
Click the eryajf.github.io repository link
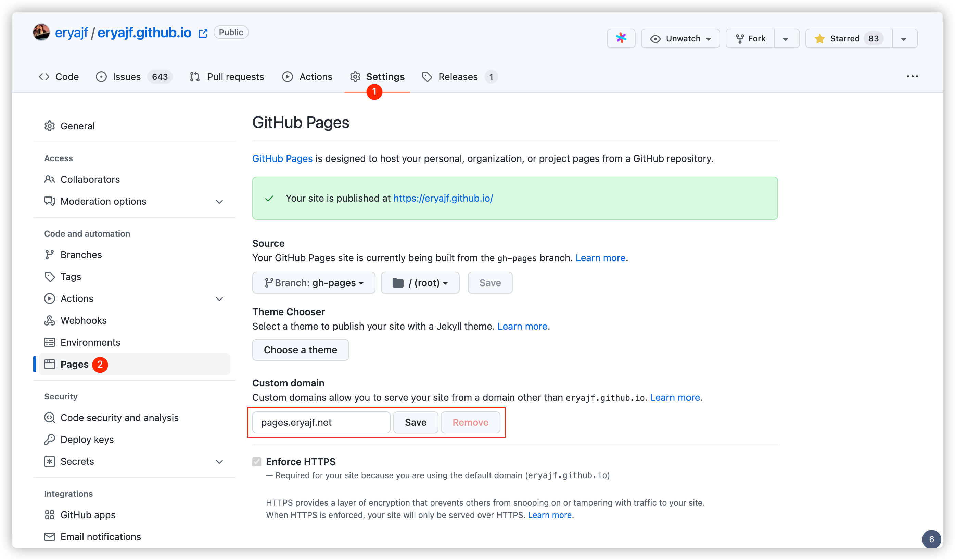[x=144, y=33]
